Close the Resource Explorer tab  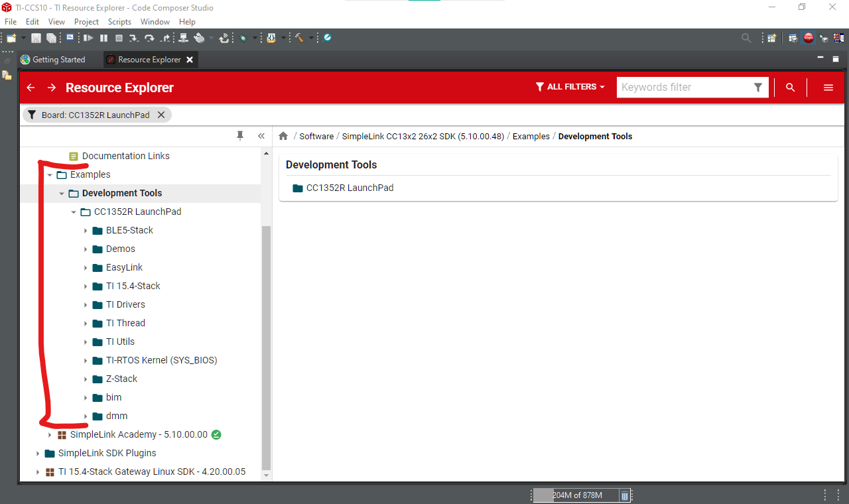tap(190, 60)
